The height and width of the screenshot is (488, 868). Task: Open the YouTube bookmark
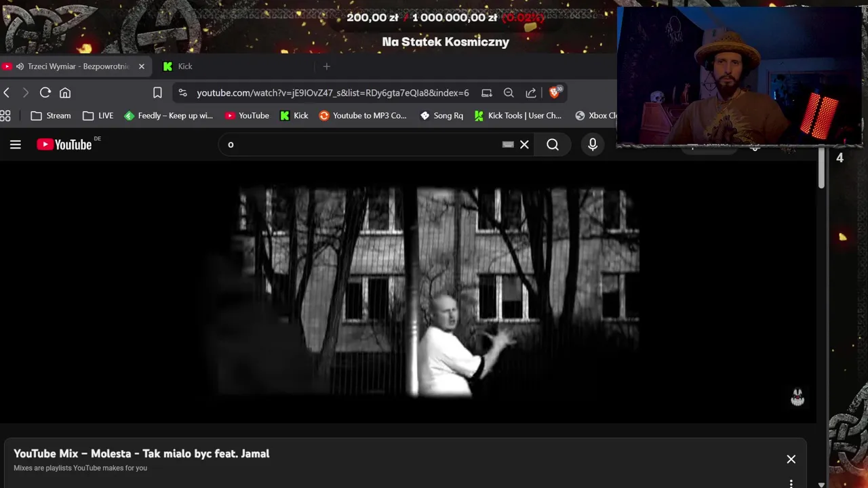coord(248,116)
